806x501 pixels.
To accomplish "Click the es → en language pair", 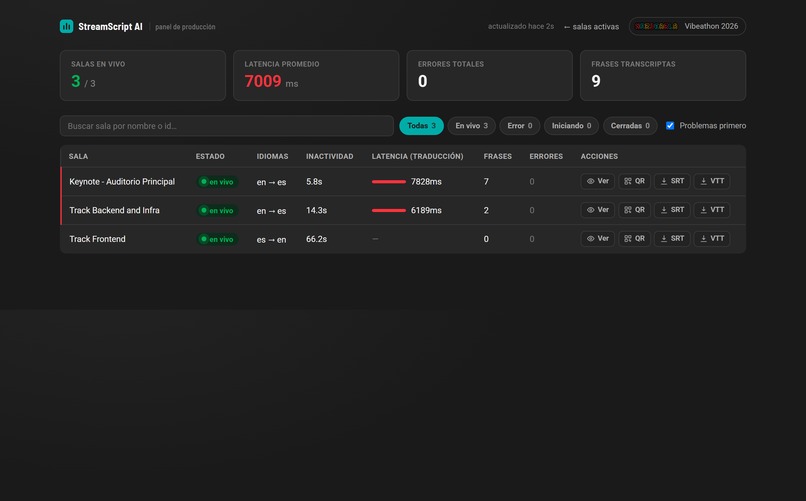I will (x=271, y=239).
